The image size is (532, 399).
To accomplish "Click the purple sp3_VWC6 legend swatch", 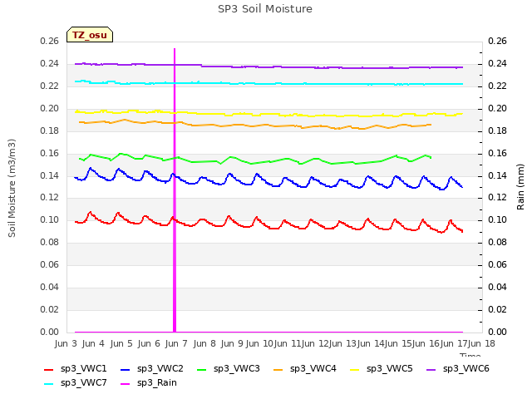I will 431,370.
